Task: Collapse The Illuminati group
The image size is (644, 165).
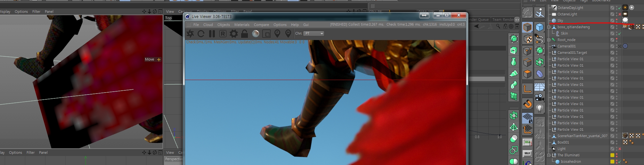Action: coord(549,155)
